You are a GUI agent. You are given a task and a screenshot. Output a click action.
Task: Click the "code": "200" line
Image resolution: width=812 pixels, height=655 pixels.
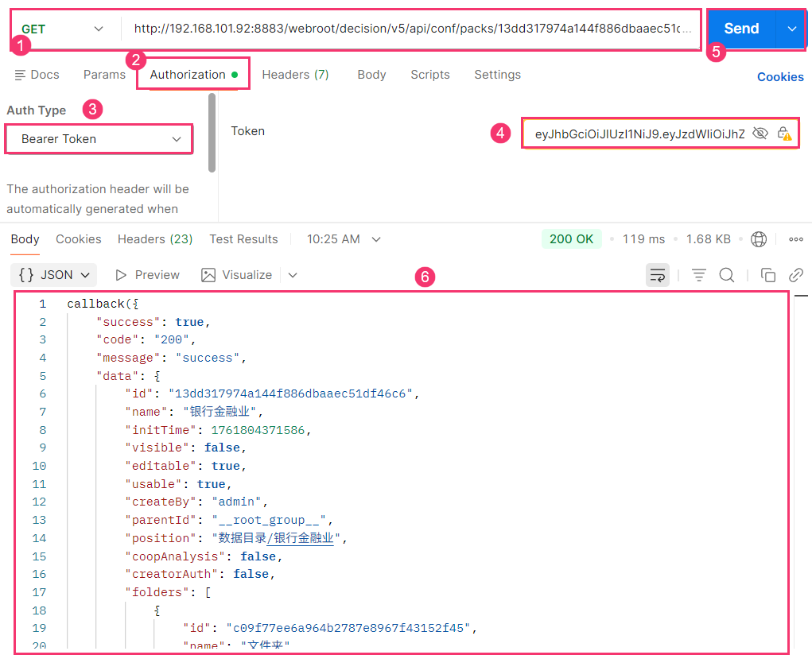[x=146, y=339]
